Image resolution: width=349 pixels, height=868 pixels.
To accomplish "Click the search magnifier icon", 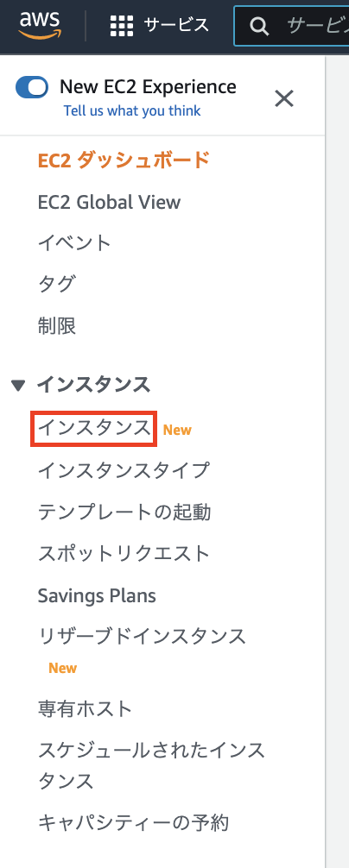I will [x=258, y=26].
